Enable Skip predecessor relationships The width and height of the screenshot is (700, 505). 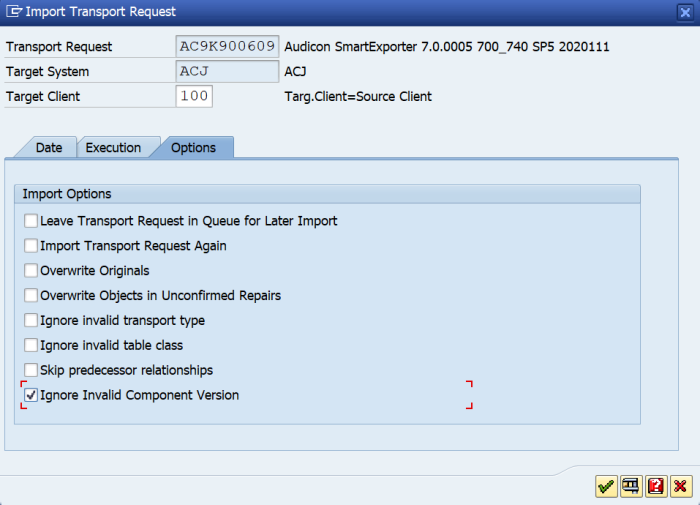tap(31, 370)
